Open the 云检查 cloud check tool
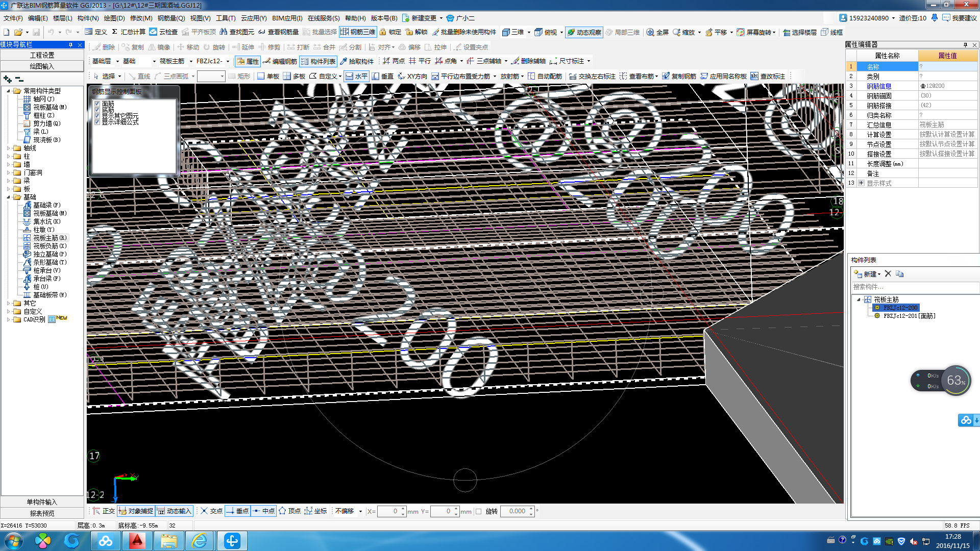Screen dimensions: 980x551 click(163, 32)
